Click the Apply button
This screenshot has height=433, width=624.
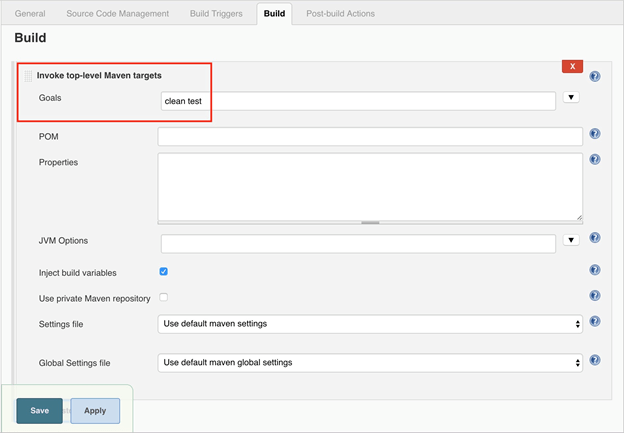coord(95,411)
